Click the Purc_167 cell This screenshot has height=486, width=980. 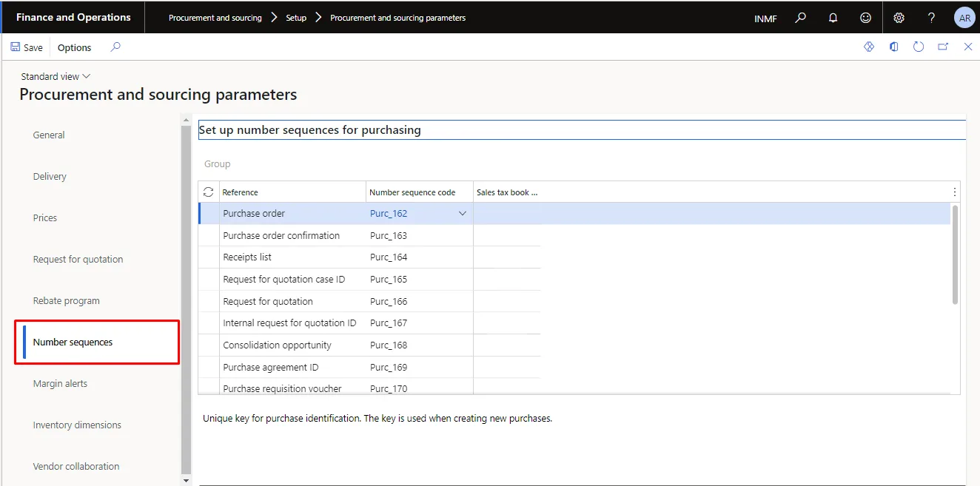[x=420, y=323]
